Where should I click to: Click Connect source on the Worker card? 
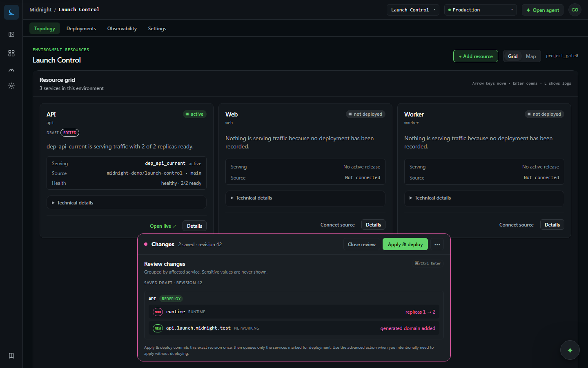[517, 225]
